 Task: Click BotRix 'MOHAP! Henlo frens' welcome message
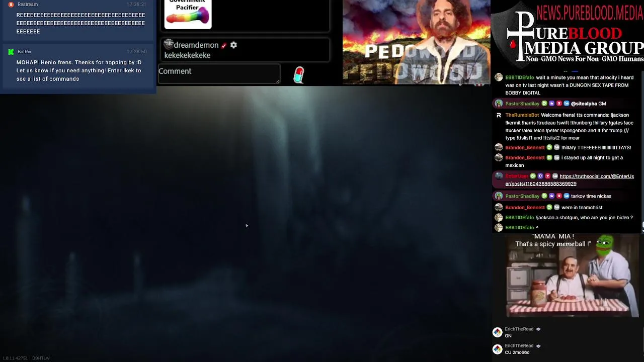coord(79,71)
